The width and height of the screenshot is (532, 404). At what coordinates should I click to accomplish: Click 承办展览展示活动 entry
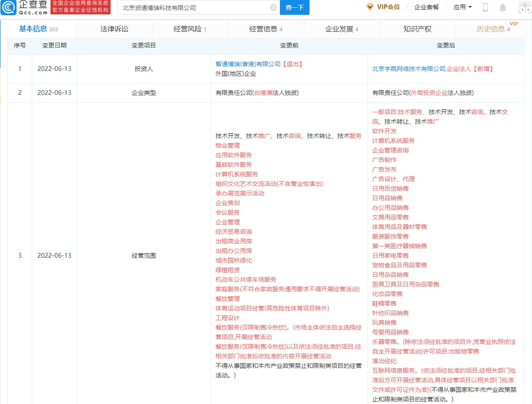click(240, 193)
